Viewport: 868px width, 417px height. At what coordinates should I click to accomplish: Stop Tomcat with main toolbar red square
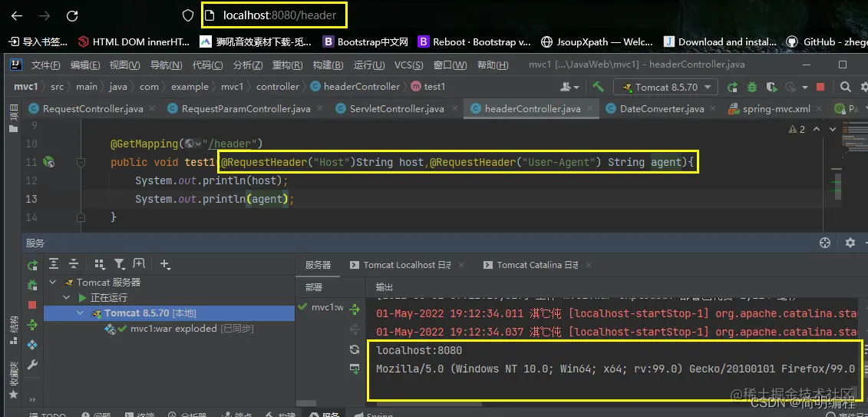tap(820, 87)
